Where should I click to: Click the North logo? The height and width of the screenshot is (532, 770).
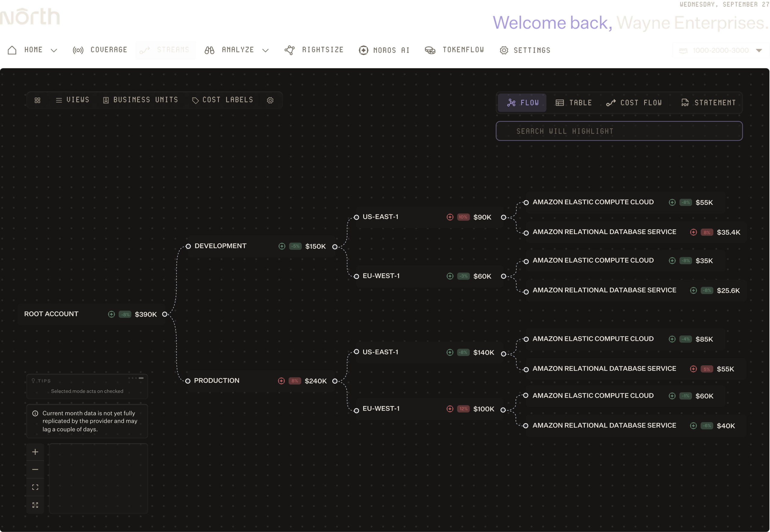pyautogui.click(x=30, y=17)
